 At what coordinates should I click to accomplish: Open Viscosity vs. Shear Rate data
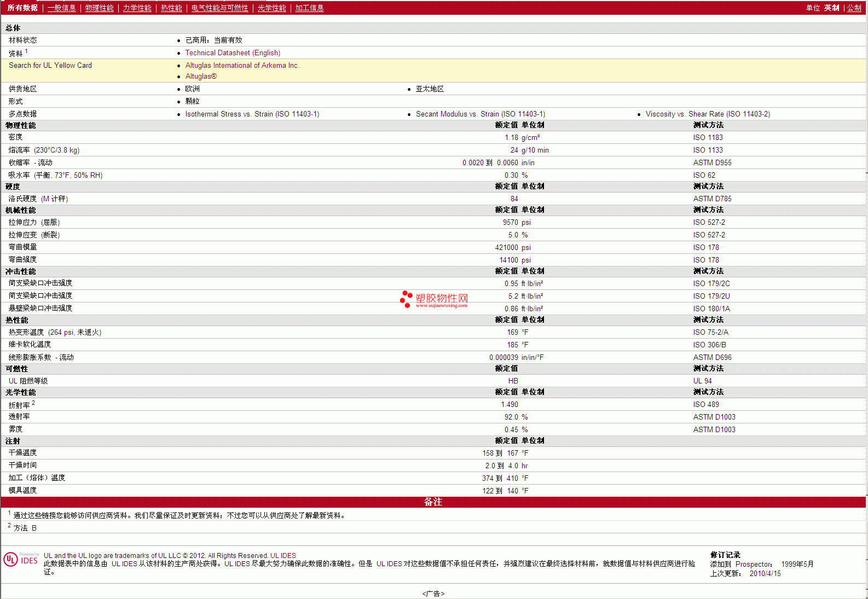(x=708, y=114)
